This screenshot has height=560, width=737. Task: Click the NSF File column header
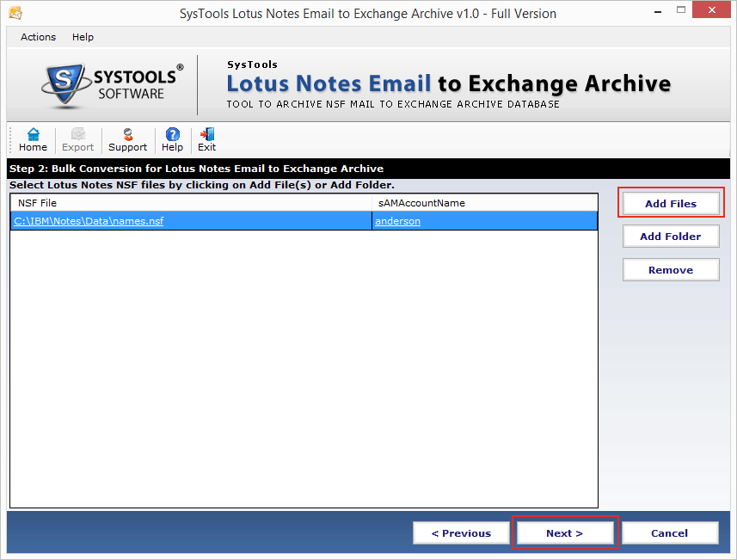(x=191, y=203)
